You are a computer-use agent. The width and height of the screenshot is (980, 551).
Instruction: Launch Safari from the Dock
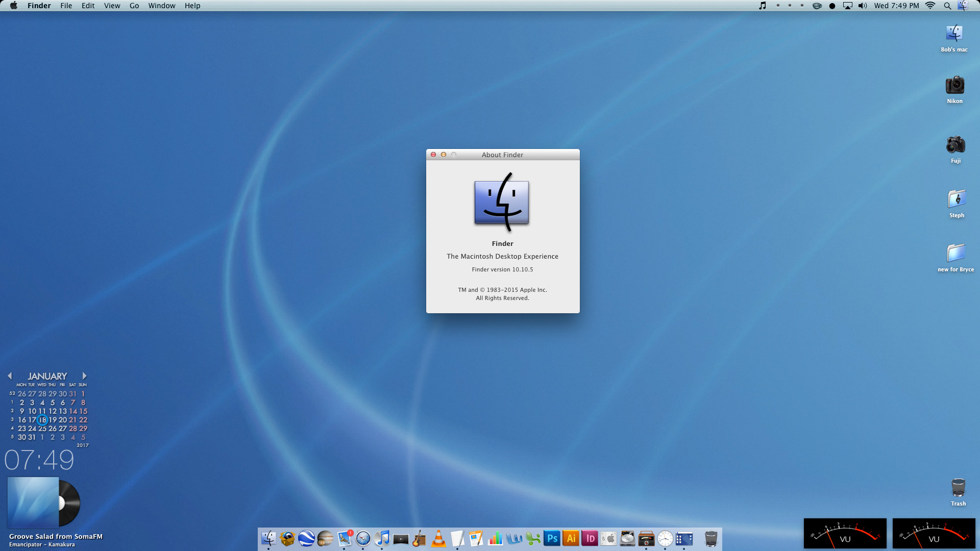[x=363, y=539]
